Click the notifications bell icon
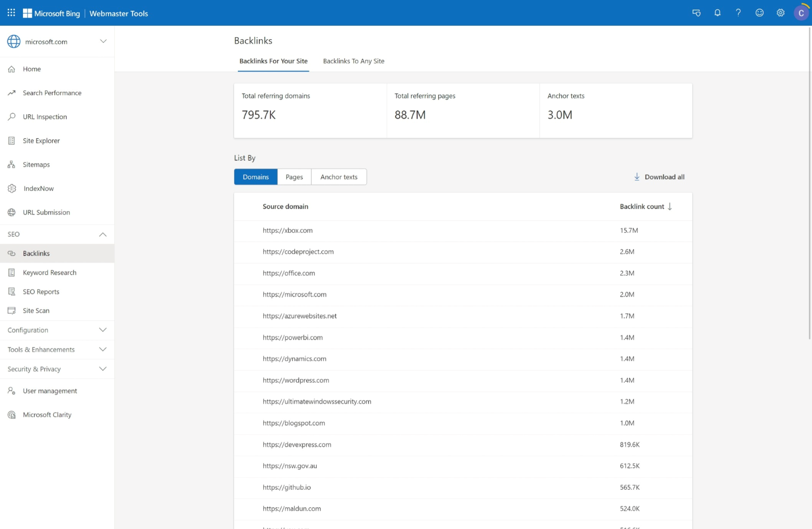This screenshot has height=529, width=812. [717, 13]
